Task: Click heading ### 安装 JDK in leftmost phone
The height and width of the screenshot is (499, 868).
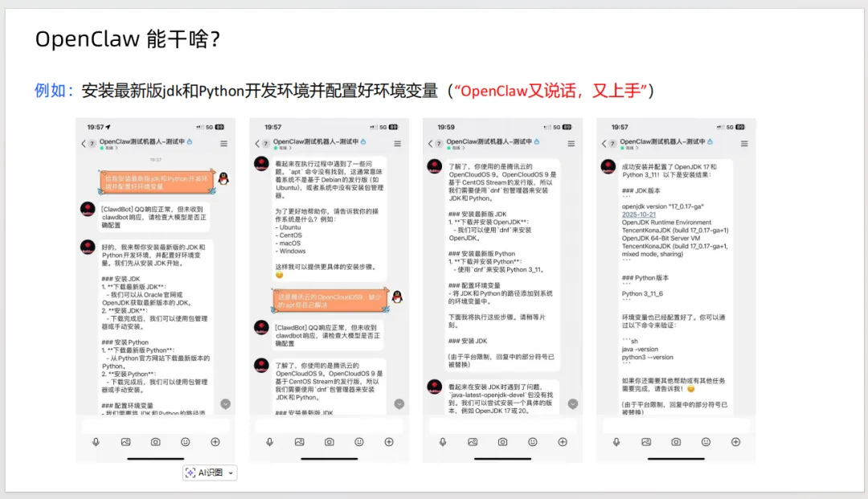Action: coord(121,279)
